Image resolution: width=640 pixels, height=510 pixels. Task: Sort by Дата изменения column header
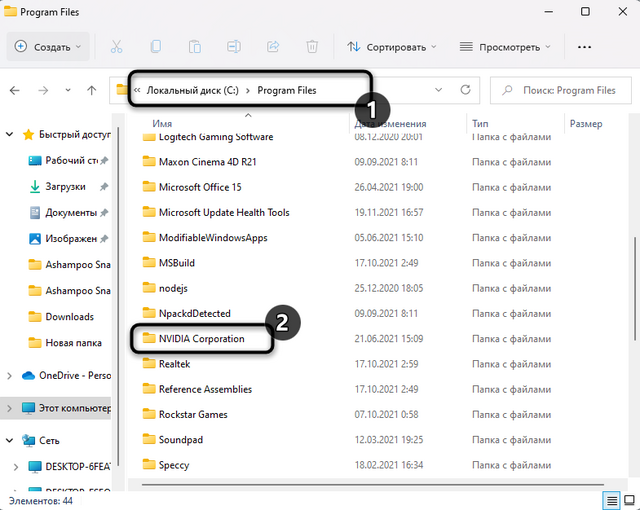tap(390, 124)
